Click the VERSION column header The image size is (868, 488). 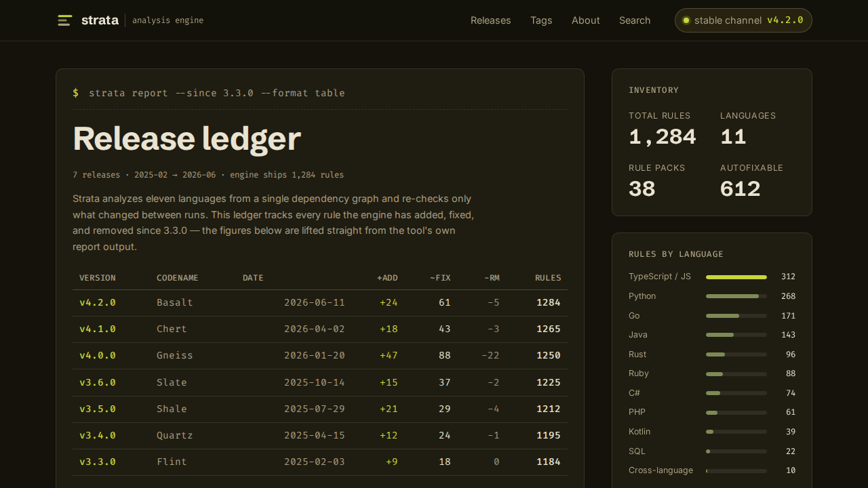pyautogui.click(x=98, y=278)
